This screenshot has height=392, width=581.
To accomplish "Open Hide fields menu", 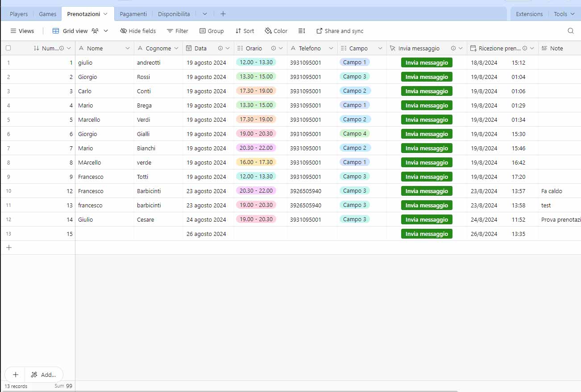I will click(138, 31).
